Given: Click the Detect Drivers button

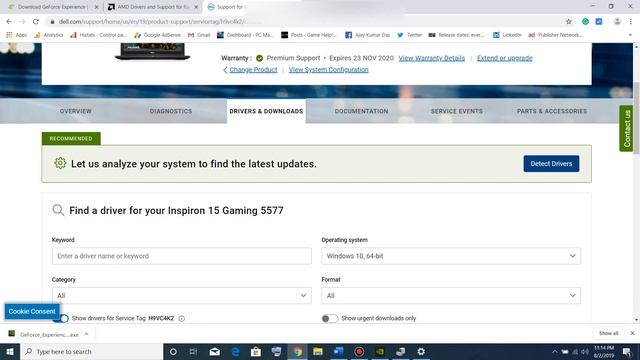Looking at the screenshot, I should coord(551,164).
